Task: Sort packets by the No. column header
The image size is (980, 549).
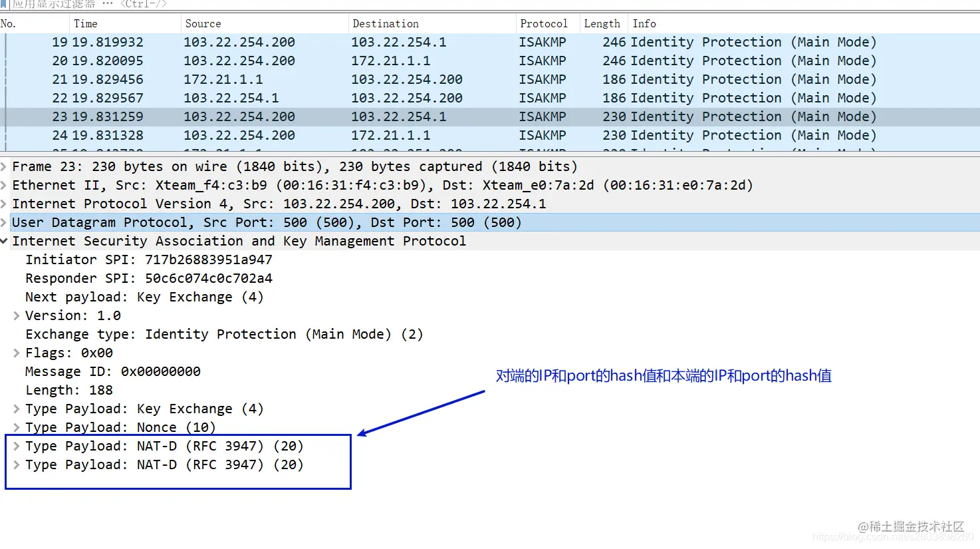Action: (x=34, y=23)
